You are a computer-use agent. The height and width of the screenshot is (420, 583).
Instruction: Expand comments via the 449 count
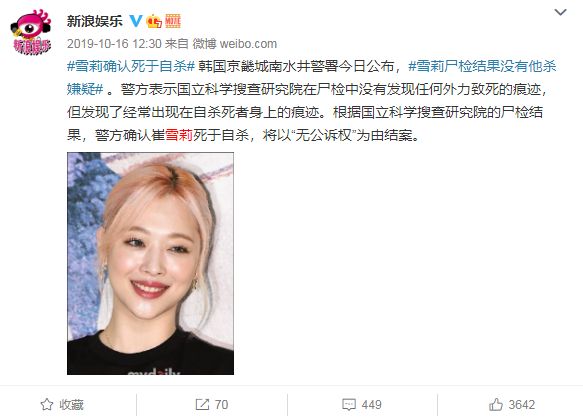371,405
